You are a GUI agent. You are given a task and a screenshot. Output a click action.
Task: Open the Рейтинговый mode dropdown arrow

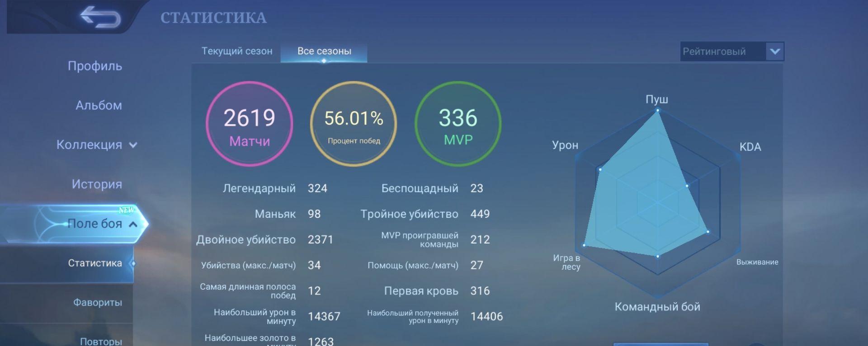point(774,51)
